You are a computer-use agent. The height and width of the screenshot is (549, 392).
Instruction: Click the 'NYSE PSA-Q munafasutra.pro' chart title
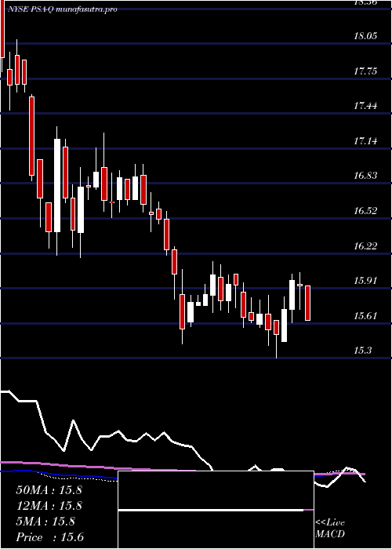pos(62,9)
